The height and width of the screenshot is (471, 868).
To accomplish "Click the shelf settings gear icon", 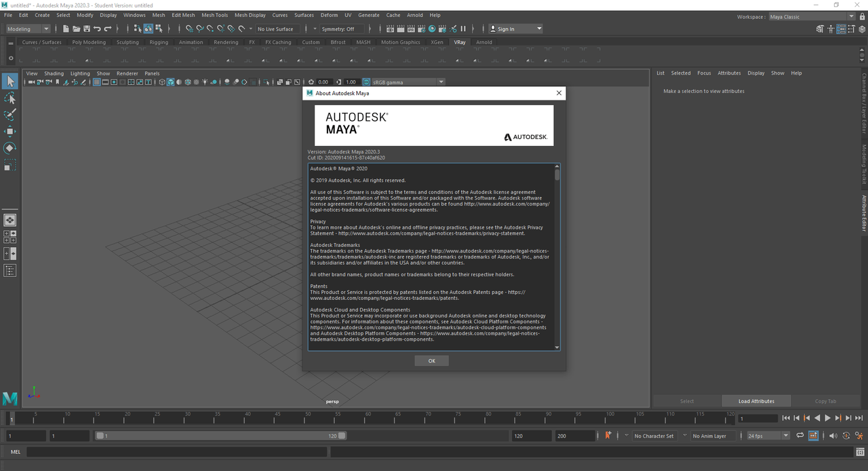I will [10, 58].
